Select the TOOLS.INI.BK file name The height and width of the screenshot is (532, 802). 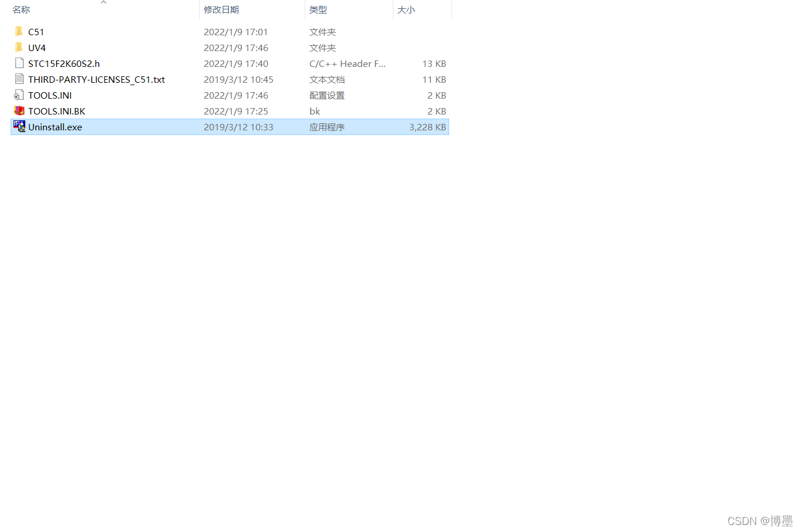tap(57, 111)
